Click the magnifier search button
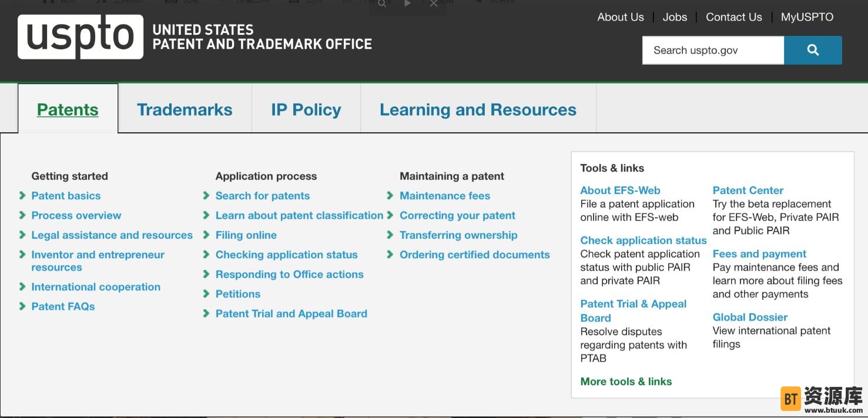The image size is (868, 418). (813, 50)
